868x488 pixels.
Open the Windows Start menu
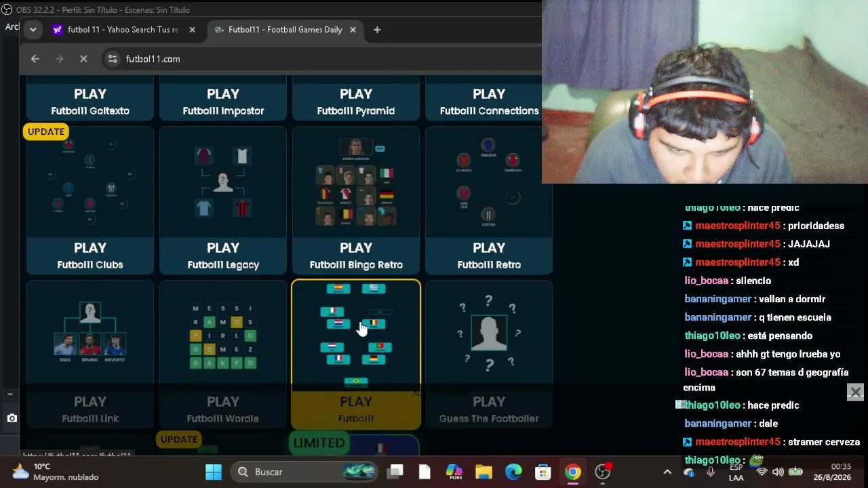214,472
